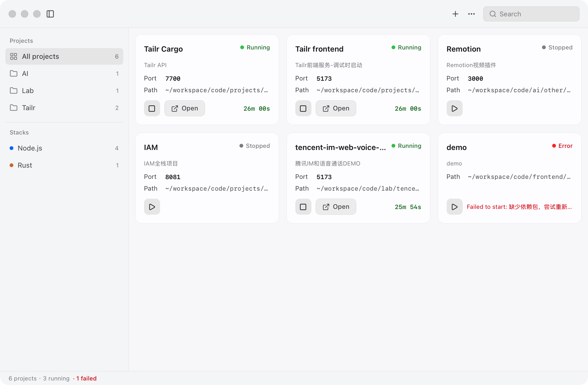Click the IAM card title
Screen dimensions: 588x385
151,147
